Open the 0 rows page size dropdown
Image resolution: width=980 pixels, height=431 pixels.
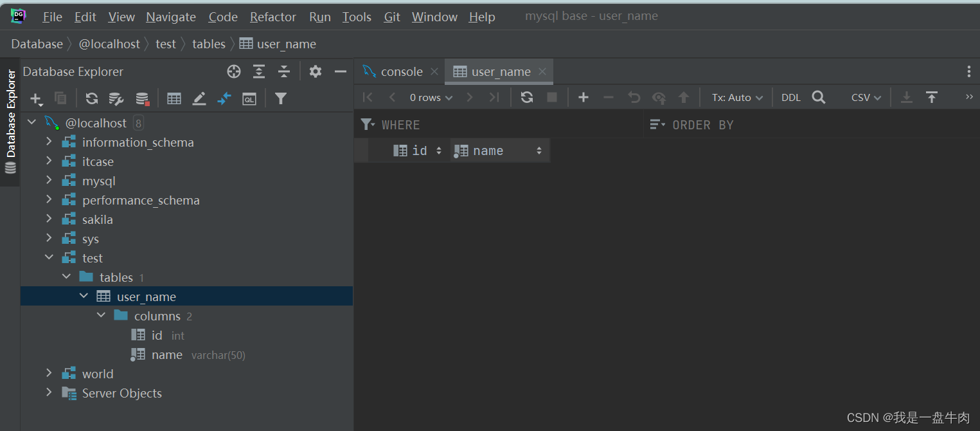[x=431, y=98]
